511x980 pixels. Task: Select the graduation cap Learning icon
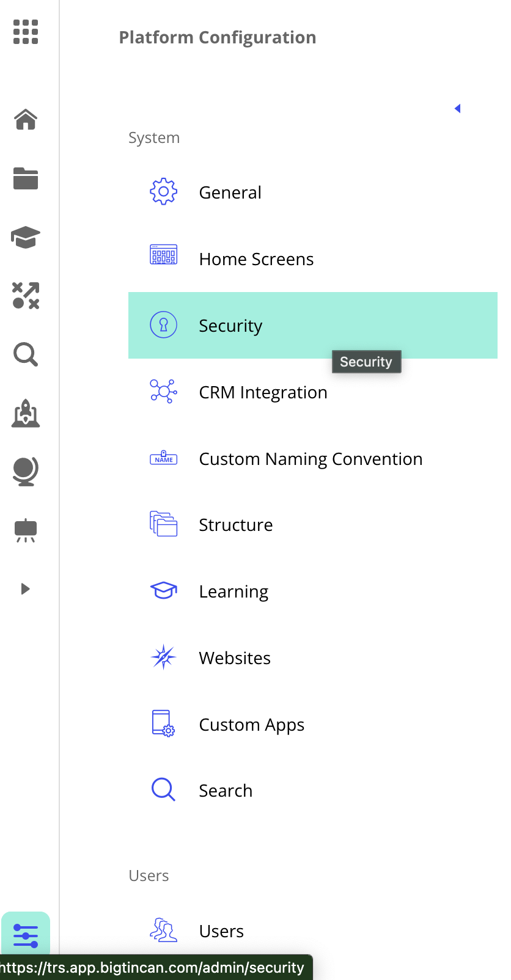[x=25, y=237]
